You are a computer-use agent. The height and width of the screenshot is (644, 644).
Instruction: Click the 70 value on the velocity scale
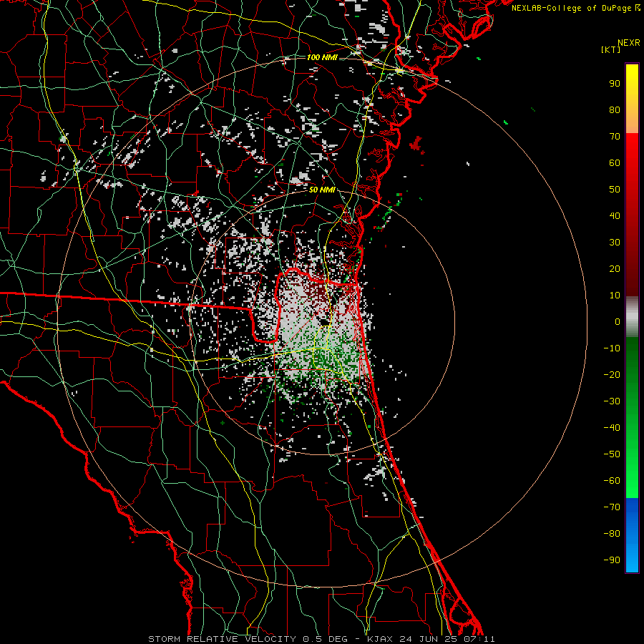click(x=615, y=137)
